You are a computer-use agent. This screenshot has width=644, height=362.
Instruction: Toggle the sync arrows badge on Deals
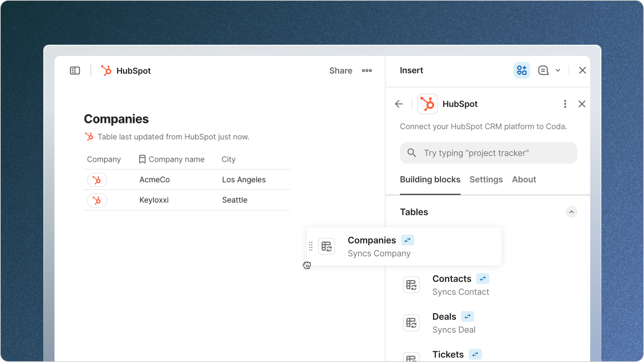(468, 316)
